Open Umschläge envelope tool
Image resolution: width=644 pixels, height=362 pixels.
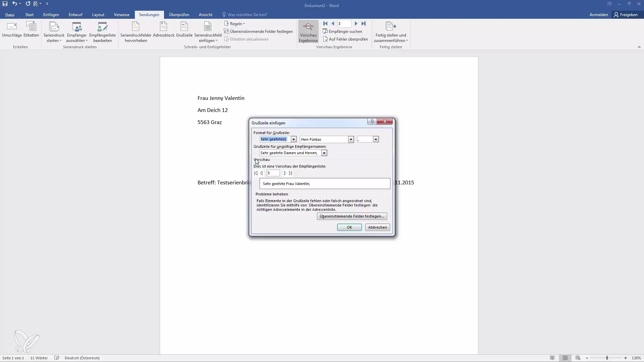[x=12, y=29]
